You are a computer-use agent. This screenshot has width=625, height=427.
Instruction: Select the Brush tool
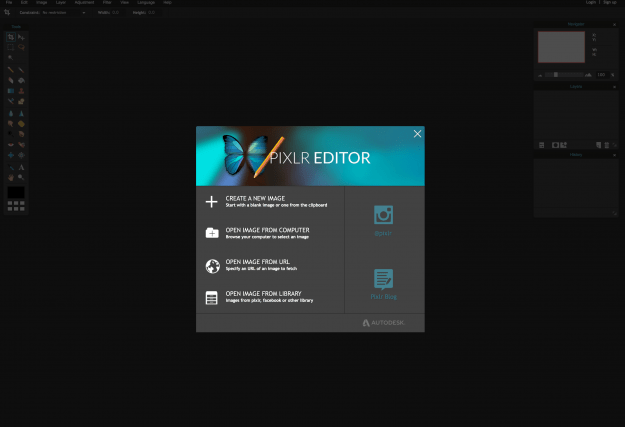pos(22,70)
